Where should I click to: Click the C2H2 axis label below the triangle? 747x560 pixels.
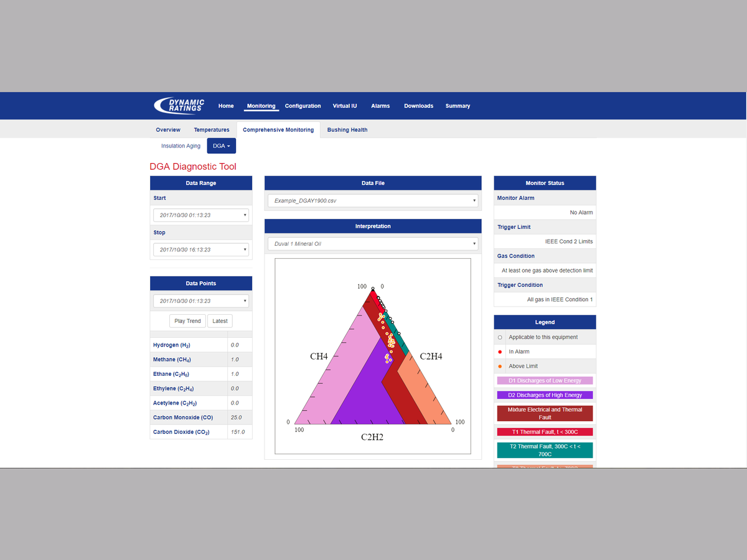point(372,437)
